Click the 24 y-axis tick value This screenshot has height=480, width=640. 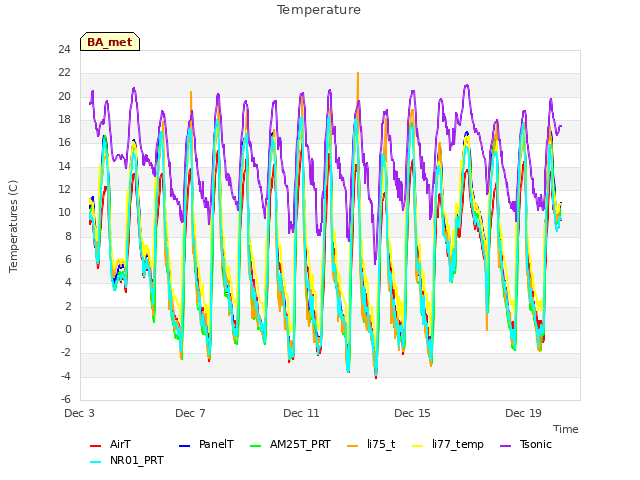pyautogui.click(x=64, y=50)
